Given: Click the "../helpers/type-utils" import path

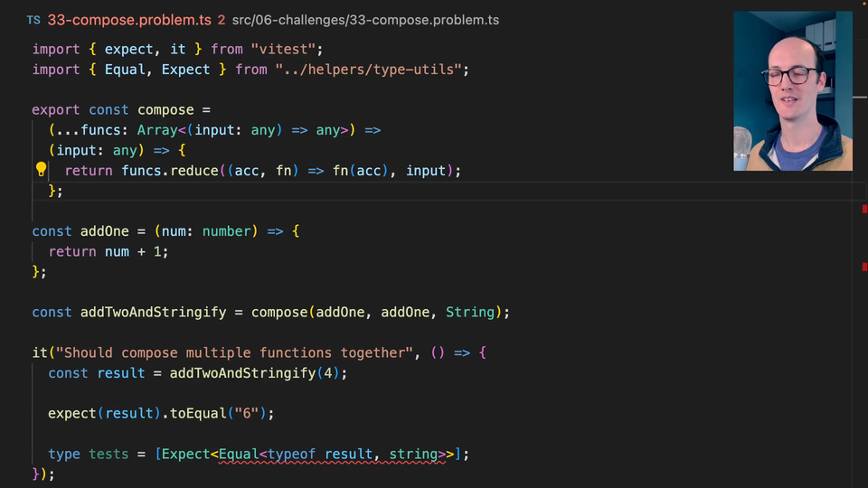Looking at the screenshot, I should [373, 70].
